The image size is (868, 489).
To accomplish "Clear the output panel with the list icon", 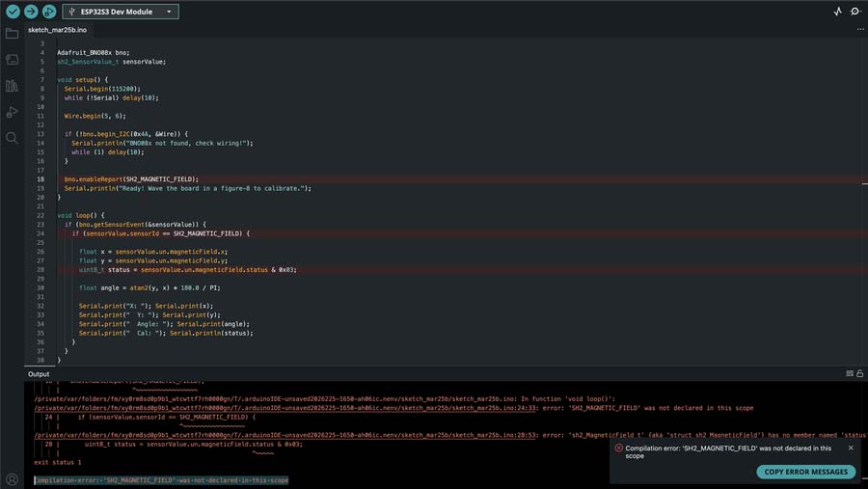I will click(x=849, y=373).
